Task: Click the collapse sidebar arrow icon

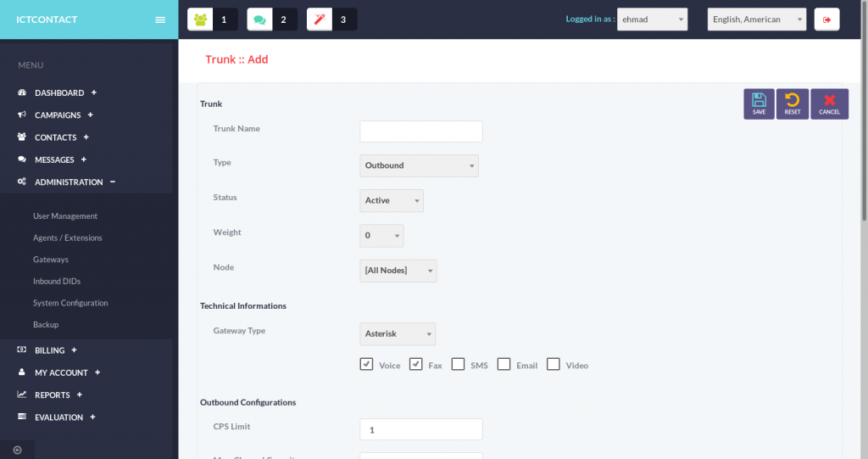Action: 17,450
